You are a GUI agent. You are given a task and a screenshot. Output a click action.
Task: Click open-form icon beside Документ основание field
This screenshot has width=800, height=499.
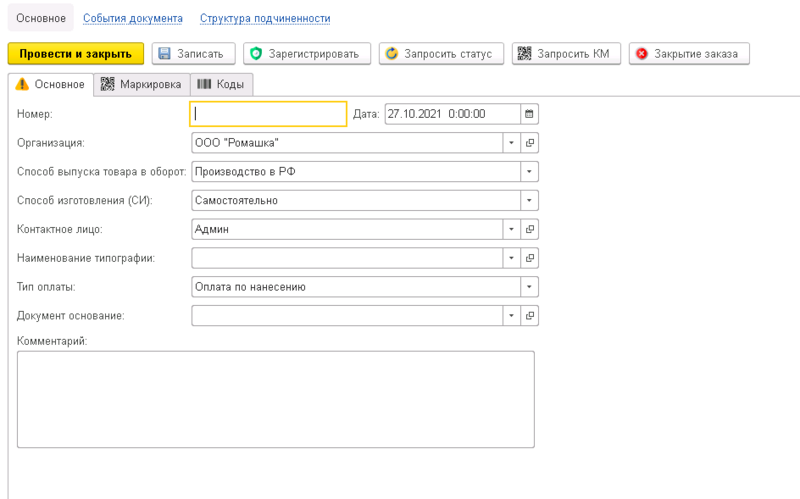pos(530,316)
